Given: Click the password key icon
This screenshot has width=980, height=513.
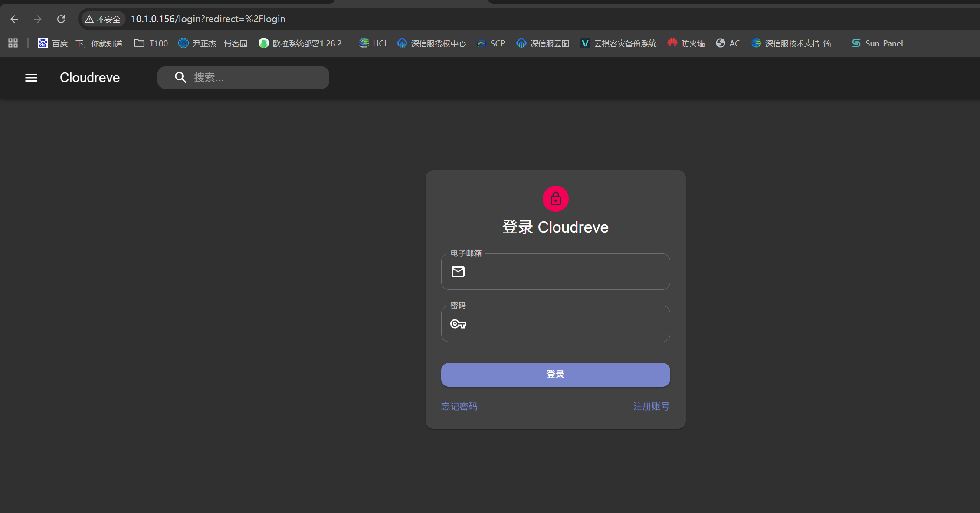Looking at the screenshot, I should point(458,324).
